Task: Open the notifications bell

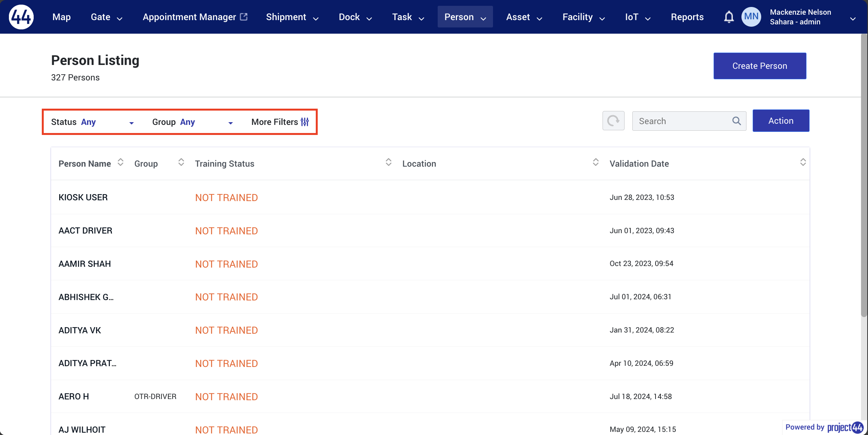Action: coord(729,17)
